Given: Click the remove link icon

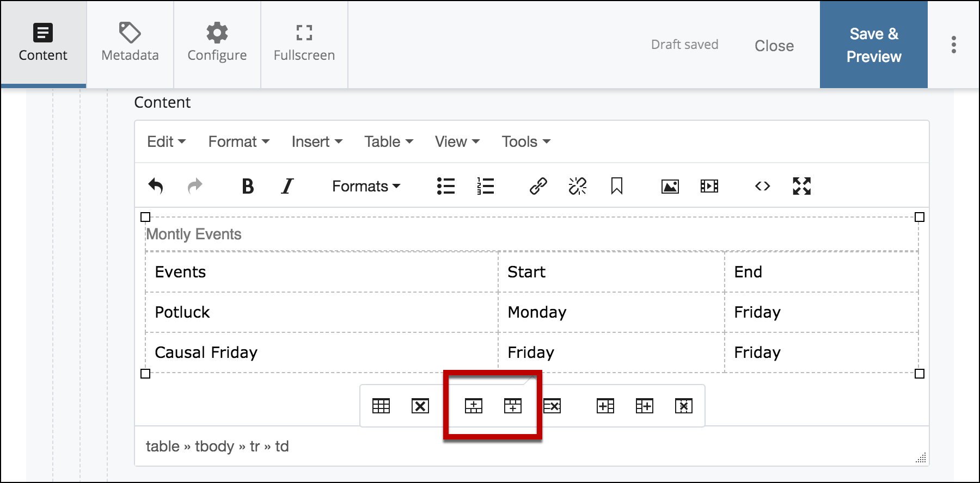Looking at the screenshot, I should coord(577,186).
